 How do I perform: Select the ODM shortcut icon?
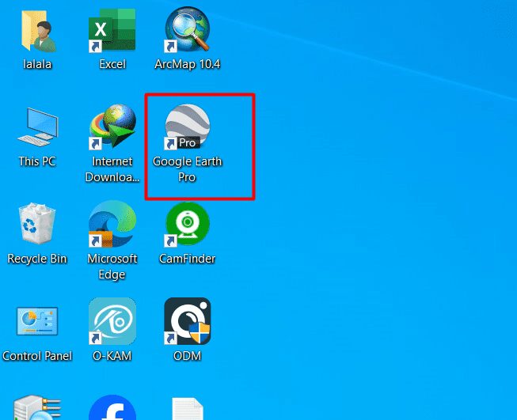coord(188,321)
